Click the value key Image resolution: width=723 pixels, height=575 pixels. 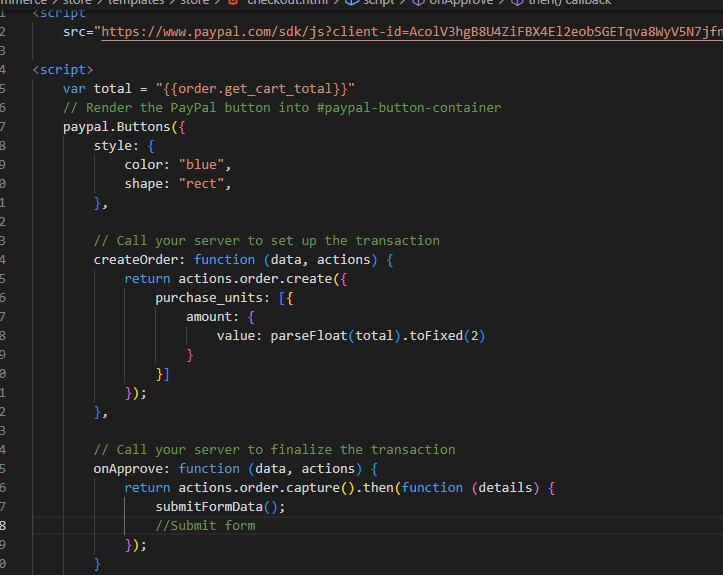point(236,336)
